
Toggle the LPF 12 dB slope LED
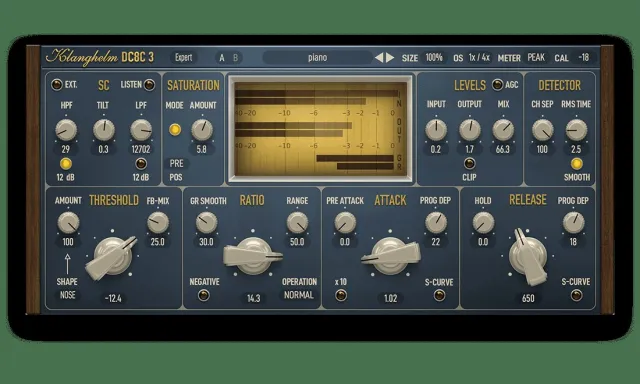(x=141, y=164)
